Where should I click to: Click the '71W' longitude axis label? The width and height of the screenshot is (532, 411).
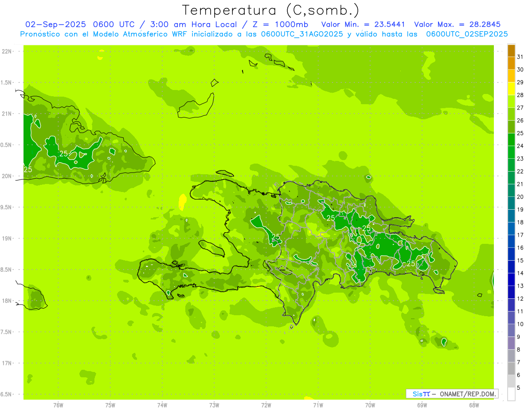click(318, 405)
